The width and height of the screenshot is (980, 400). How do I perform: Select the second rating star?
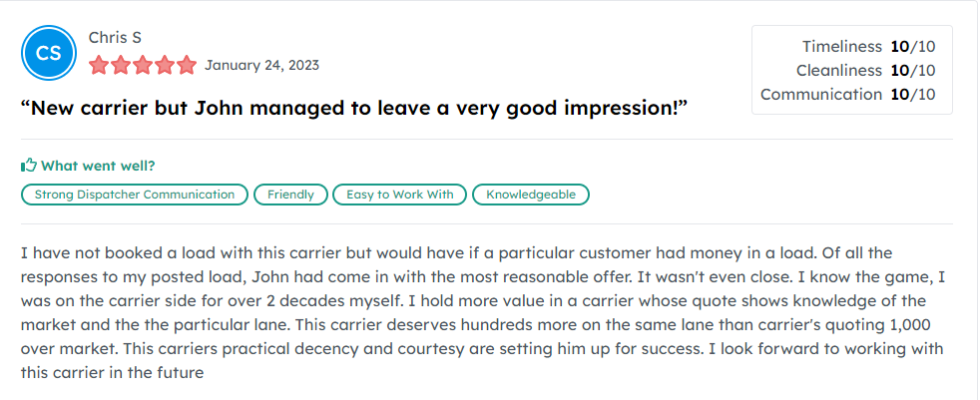(121, 66)
